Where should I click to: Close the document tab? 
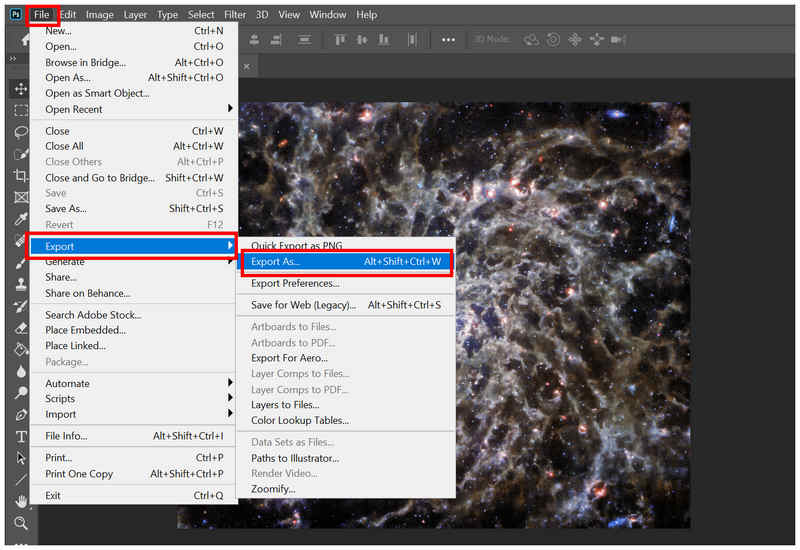pyautogui.click(x=246, y=66)
